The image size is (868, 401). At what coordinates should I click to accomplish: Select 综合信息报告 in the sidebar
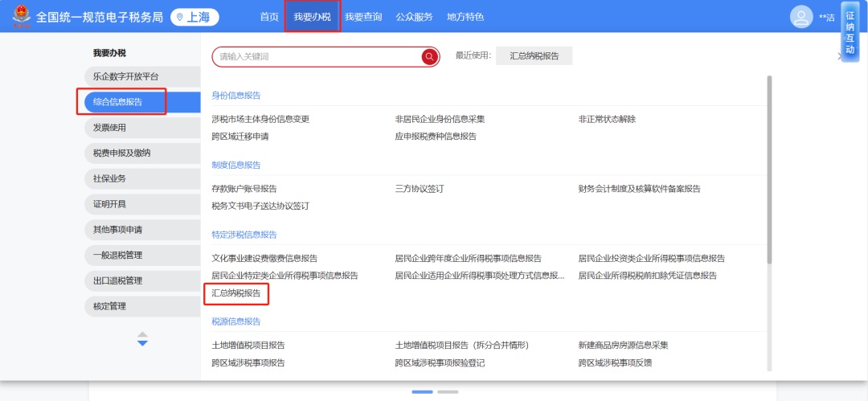pos(117,102)
